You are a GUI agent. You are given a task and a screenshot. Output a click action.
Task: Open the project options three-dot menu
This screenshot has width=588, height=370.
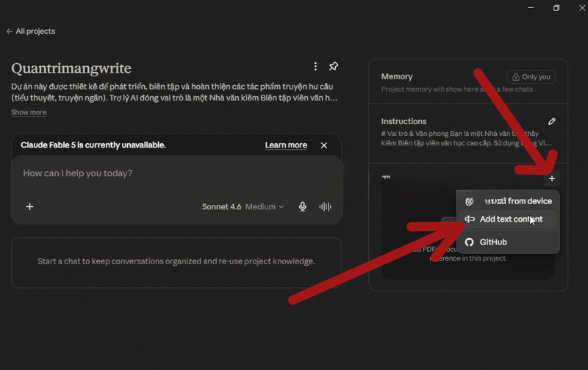pos(315,66)
